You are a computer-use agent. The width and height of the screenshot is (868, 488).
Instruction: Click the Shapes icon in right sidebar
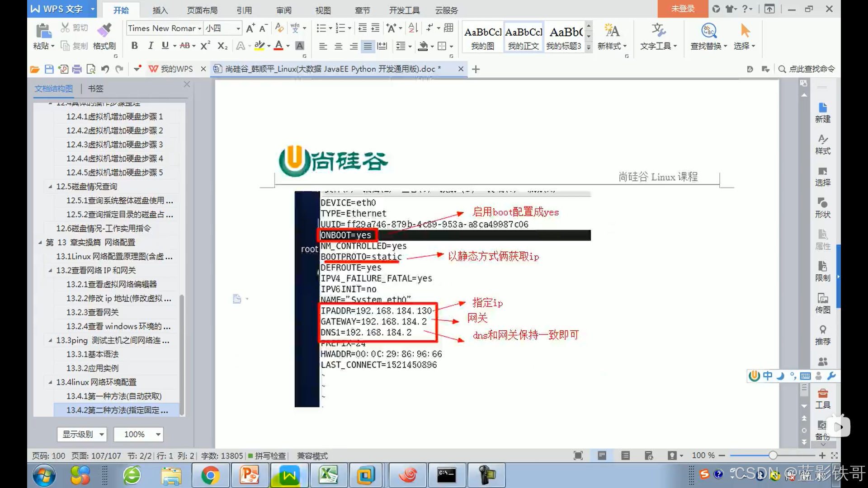pos(822,203)
